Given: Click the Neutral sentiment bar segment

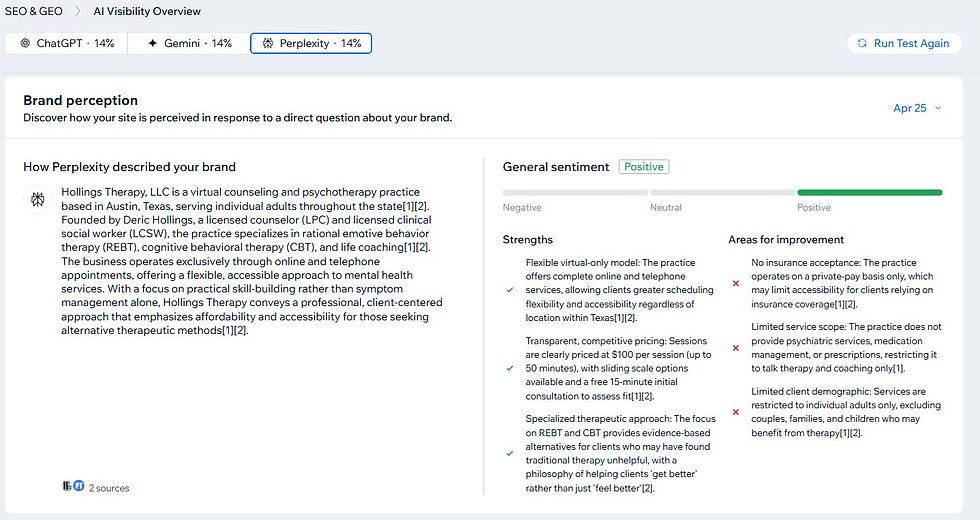Looking at the screenshot, I should [x=722, y=192].
